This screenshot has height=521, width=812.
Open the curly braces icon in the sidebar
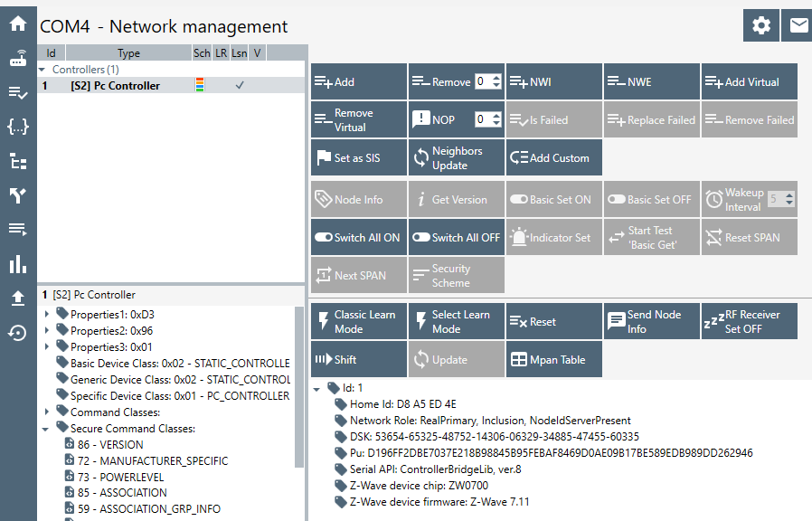click(x=17, y=127)
